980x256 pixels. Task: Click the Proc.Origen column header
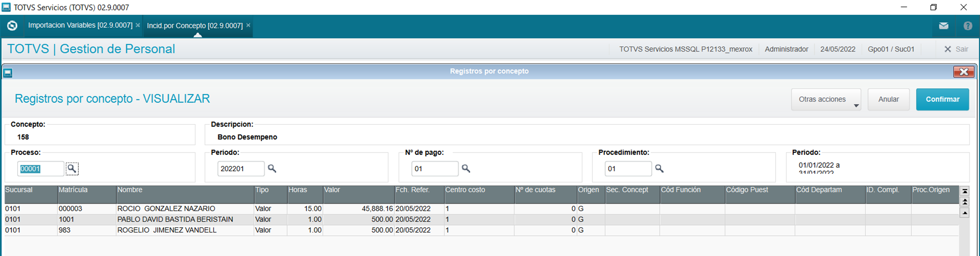[935, 194]
